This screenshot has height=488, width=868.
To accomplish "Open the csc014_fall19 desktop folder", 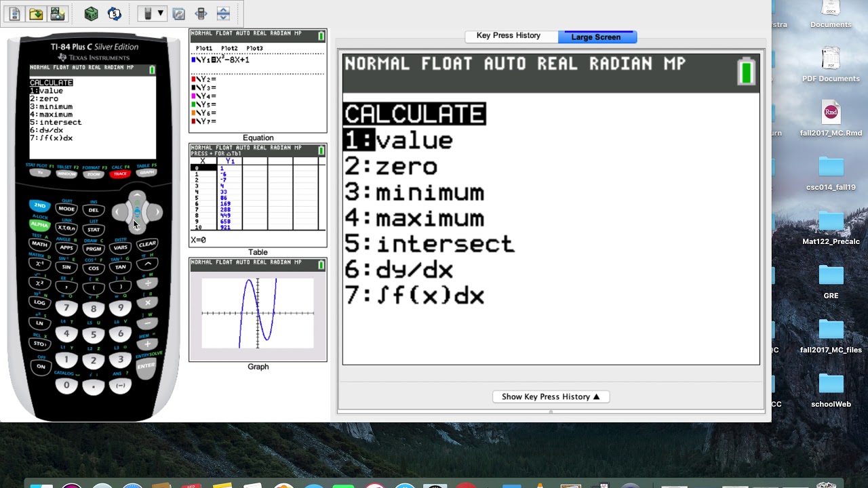I will [x=831, y=174].
